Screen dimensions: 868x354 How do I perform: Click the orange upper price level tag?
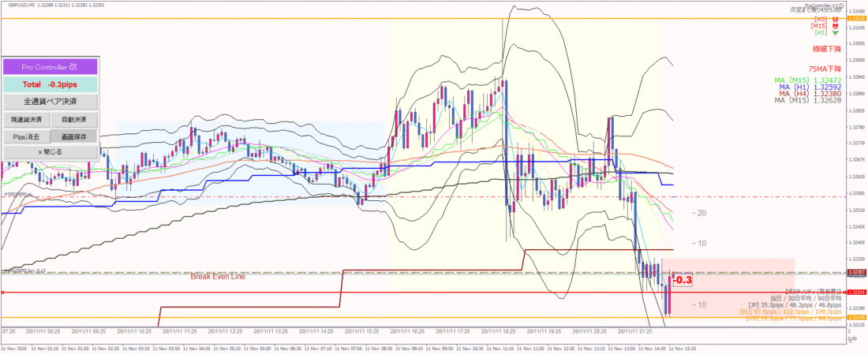(856, 18)
